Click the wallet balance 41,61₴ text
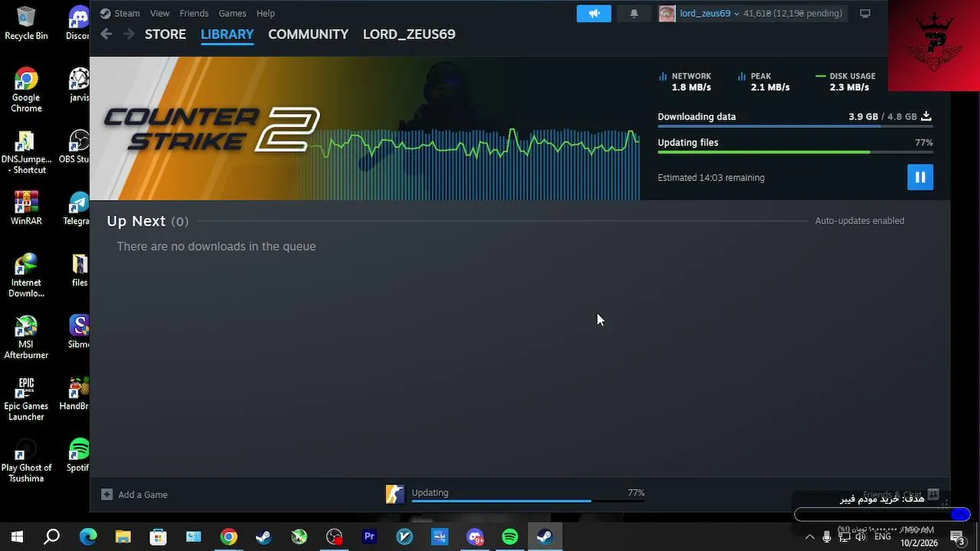 (x=757, y=14)
